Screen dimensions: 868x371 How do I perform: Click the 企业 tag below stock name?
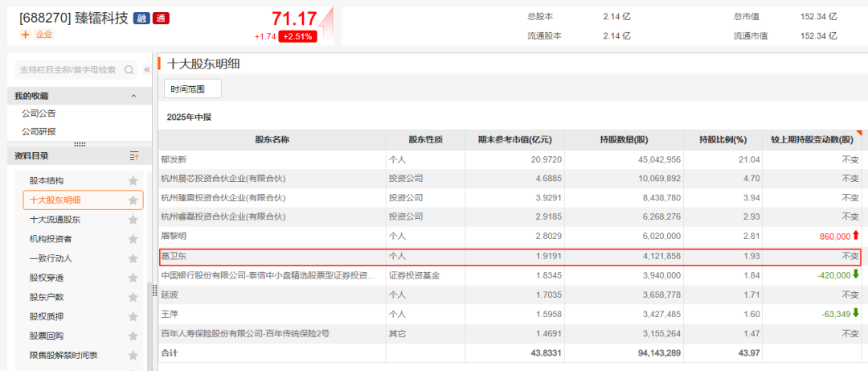coord(43,35)
